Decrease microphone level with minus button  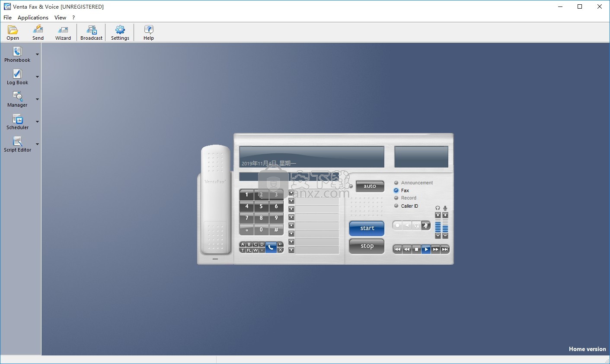(445, 236)
